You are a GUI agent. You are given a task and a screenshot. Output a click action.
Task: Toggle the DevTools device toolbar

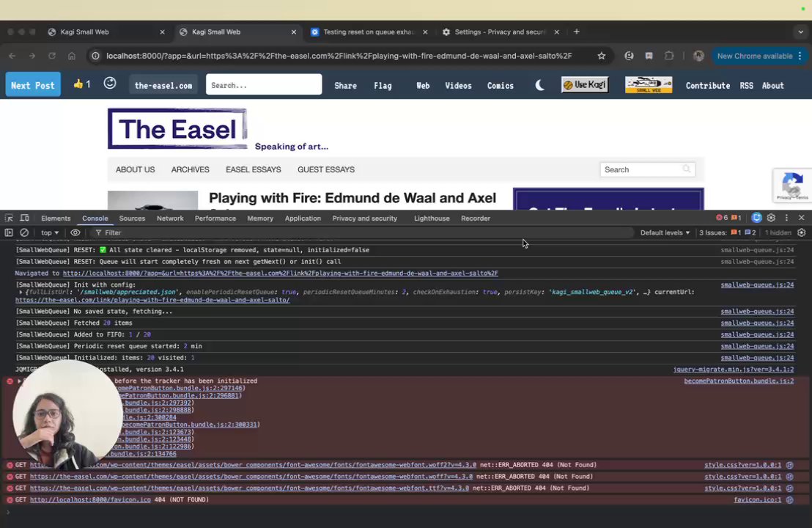pos(24,218)
